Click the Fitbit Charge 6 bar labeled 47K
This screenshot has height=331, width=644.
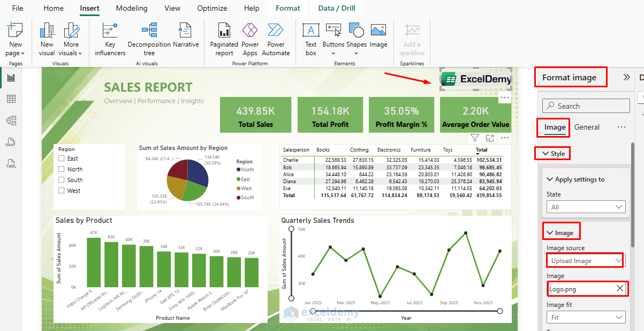(x=94, y=262)
